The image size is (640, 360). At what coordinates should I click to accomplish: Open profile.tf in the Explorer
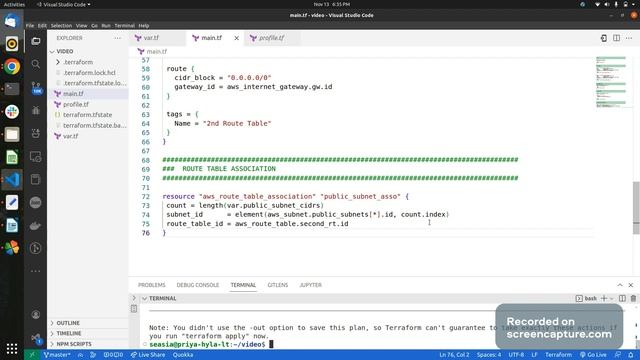(76, 104)
